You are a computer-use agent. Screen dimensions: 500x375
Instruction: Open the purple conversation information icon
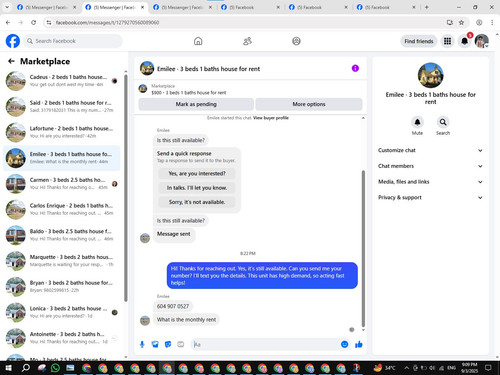(355, 68)
